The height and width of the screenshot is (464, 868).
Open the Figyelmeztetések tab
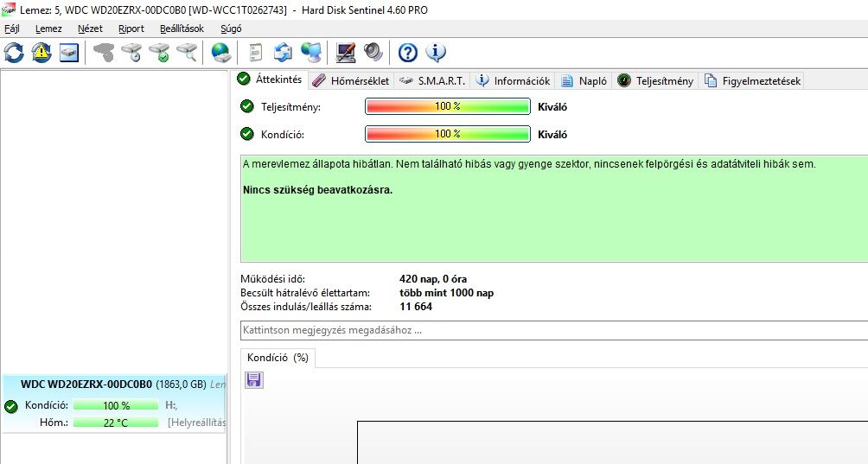[x=752, y=80]
